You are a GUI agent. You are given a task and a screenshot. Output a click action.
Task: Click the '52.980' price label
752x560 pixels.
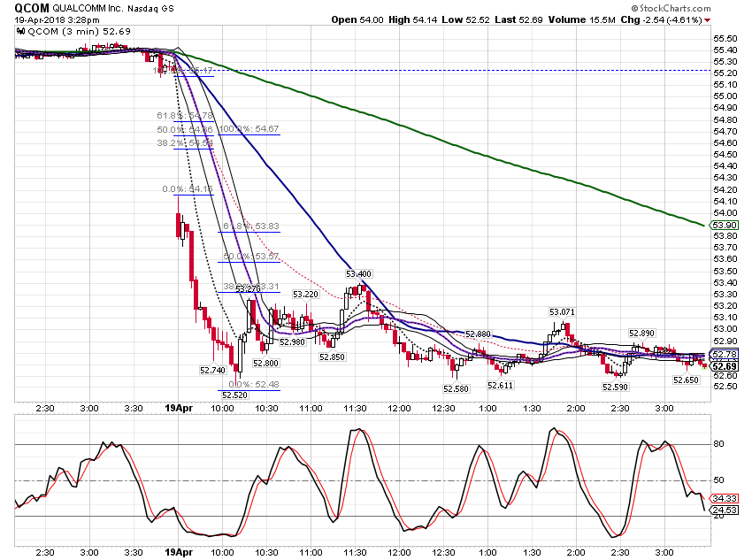pos(292,341)
